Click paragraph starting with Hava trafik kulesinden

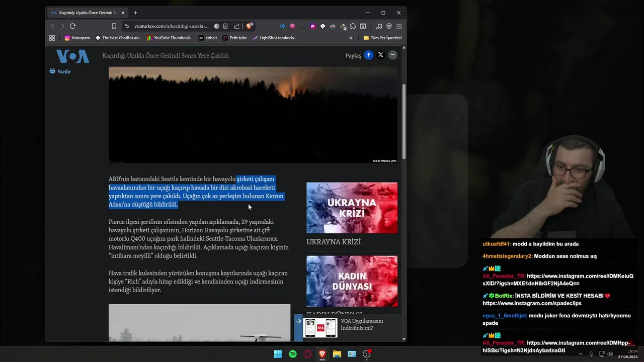pos(198,282)
